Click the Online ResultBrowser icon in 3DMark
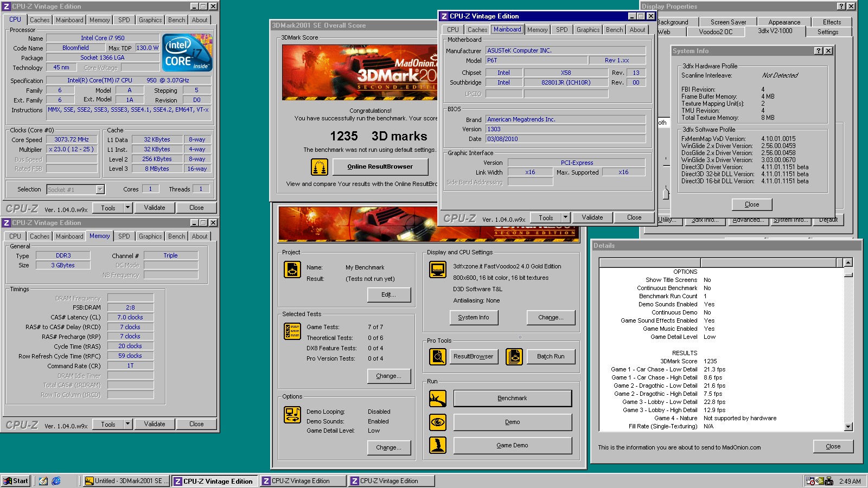The height and width of the screenshot is (488, 868). point(320,167)
